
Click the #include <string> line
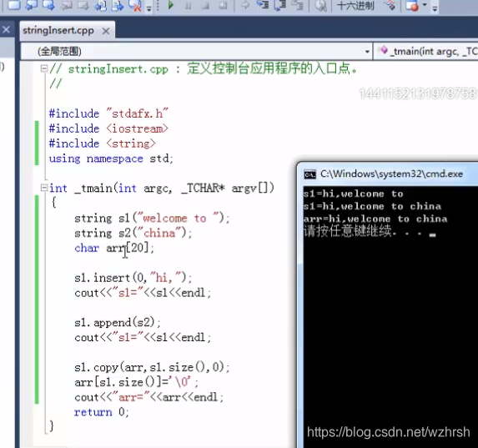click(x=103, y=143)
